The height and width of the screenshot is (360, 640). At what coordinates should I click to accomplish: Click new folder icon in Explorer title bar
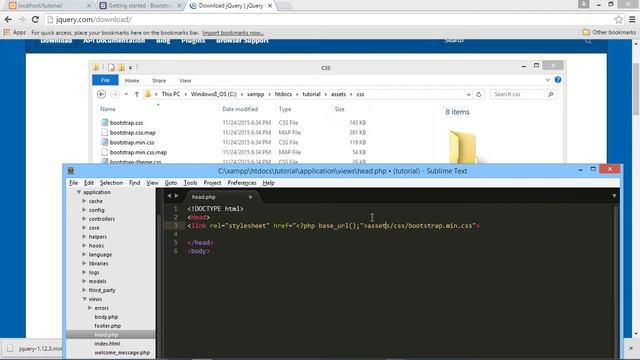coord(121,67)
